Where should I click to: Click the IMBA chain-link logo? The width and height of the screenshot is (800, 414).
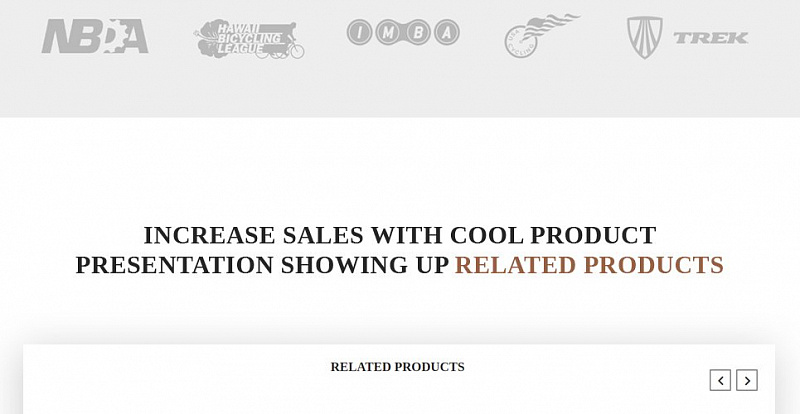pos(403,33)
